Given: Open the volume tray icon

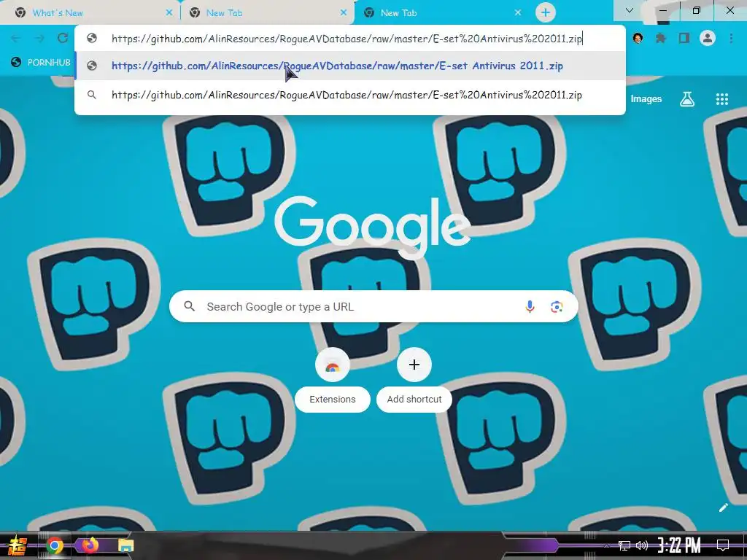Looking at the screenshot, I should click(642, 545).
